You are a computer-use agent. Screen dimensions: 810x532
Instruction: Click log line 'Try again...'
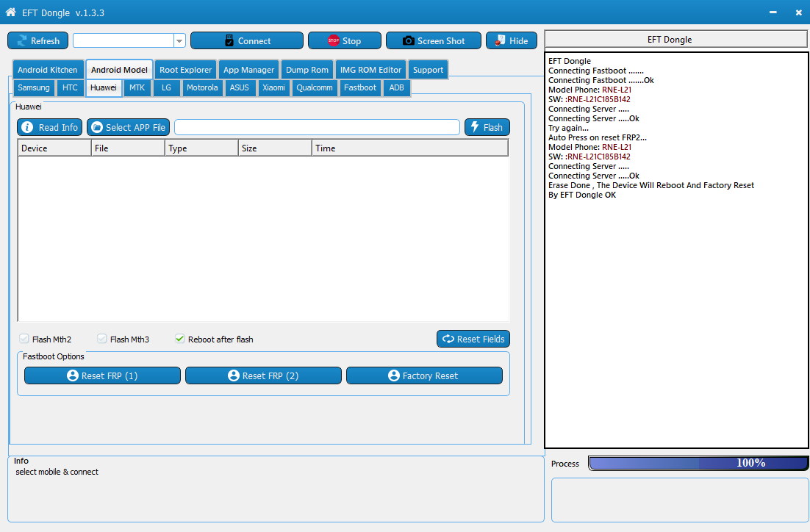click(568, 128)
